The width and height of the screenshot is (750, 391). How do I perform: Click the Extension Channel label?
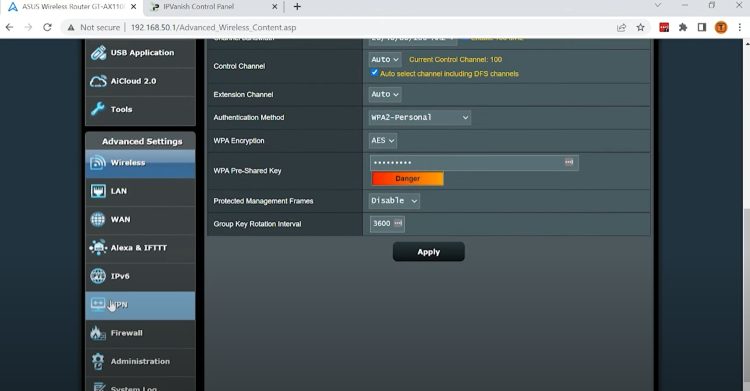[243, 95]
